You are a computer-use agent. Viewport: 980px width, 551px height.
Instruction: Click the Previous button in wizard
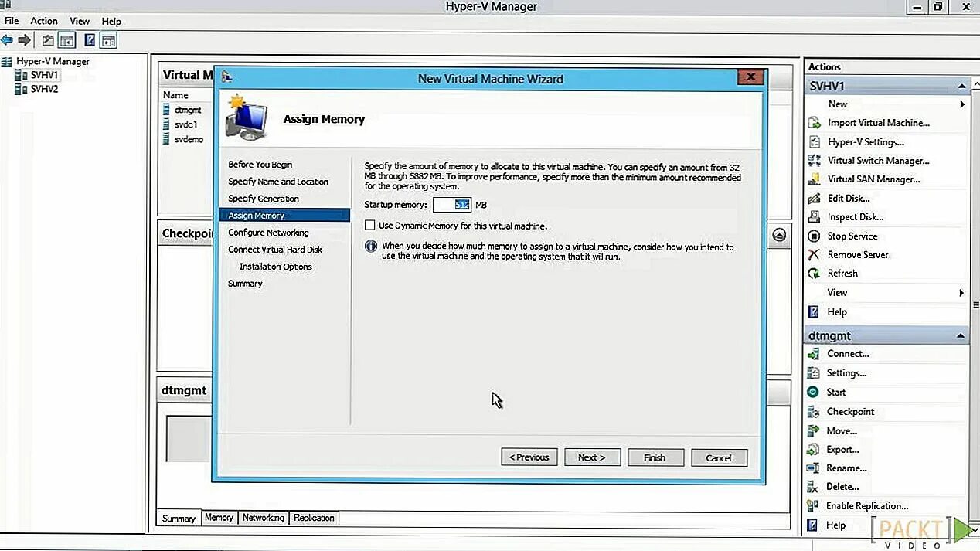click(x=529, y=457)
